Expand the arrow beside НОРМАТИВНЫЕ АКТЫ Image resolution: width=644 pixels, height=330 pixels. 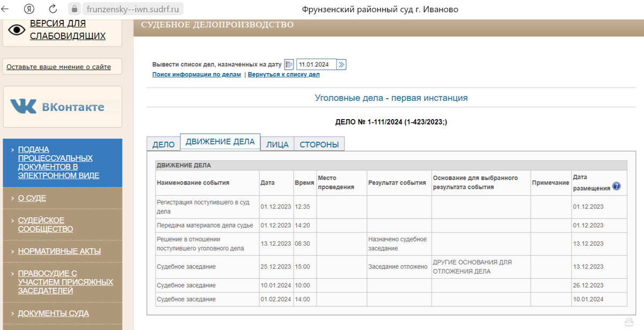[x=12, y=251]
